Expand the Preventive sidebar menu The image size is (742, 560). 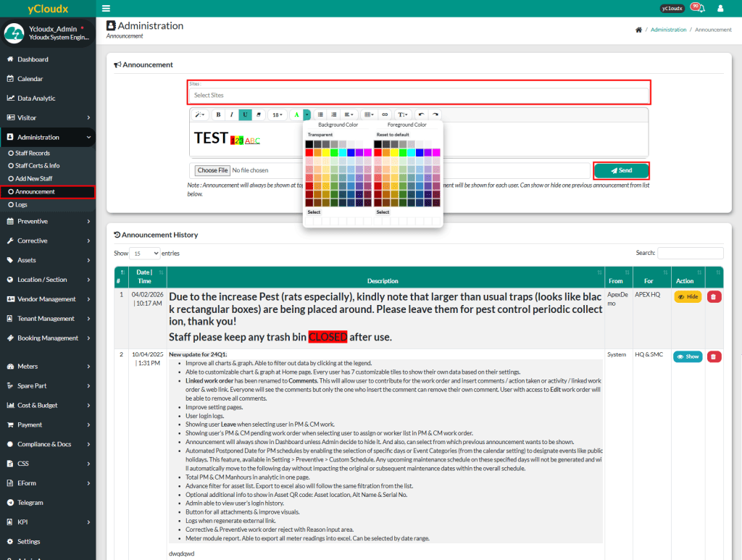point(48,222)
